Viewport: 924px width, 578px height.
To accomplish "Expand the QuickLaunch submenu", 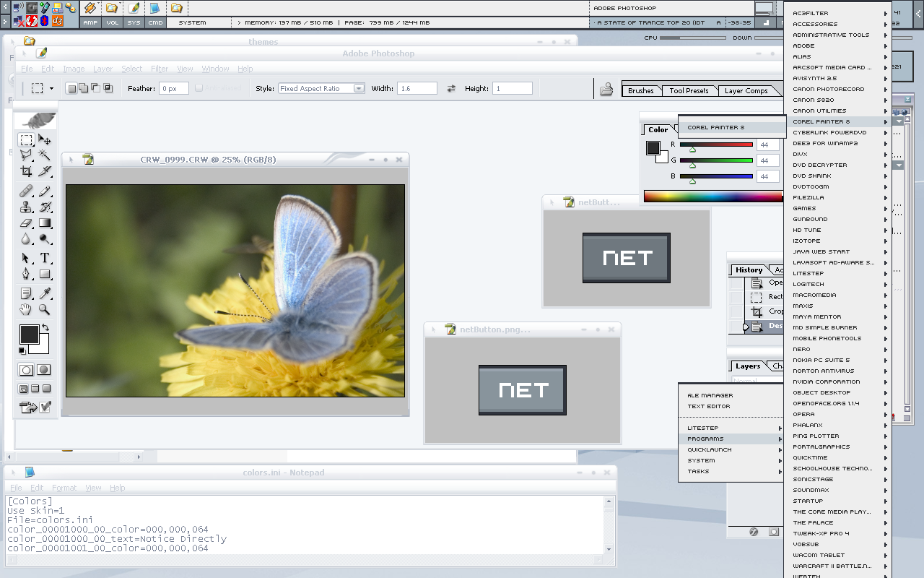I will point(731,449).
